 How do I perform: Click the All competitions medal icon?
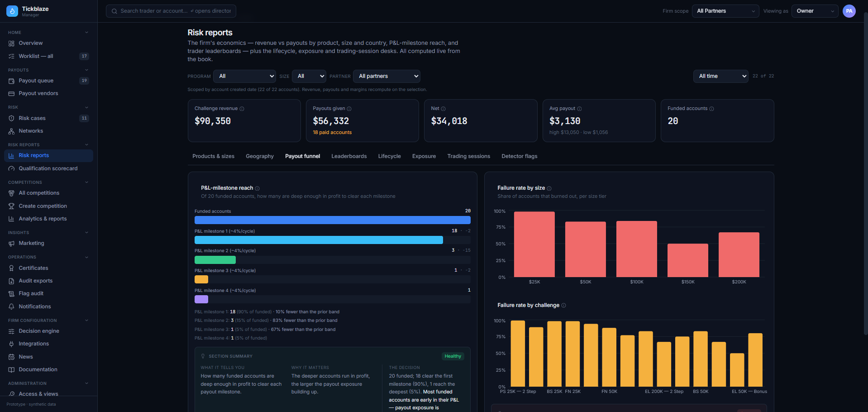tap(11, 193)
